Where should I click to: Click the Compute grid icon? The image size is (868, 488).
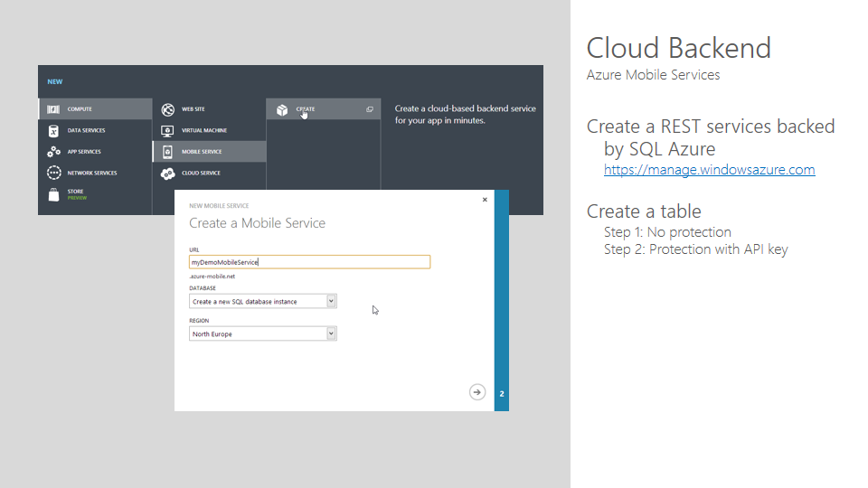[x=53, y=109]
